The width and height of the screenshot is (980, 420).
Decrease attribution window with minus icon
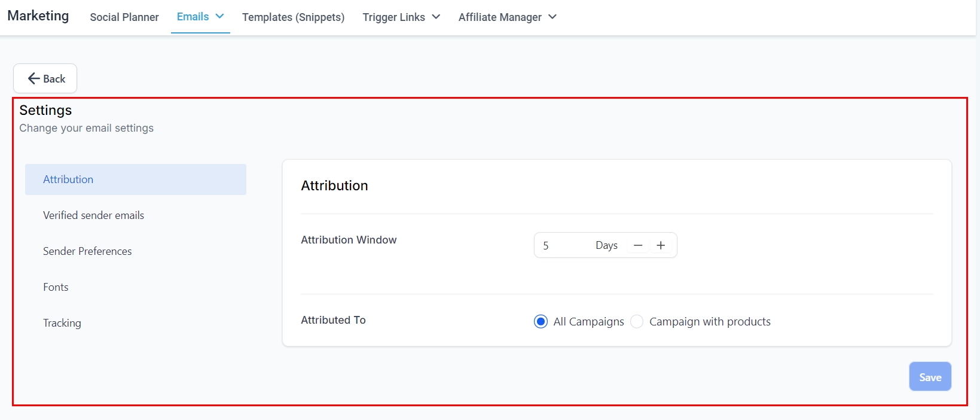pos(638,245)
